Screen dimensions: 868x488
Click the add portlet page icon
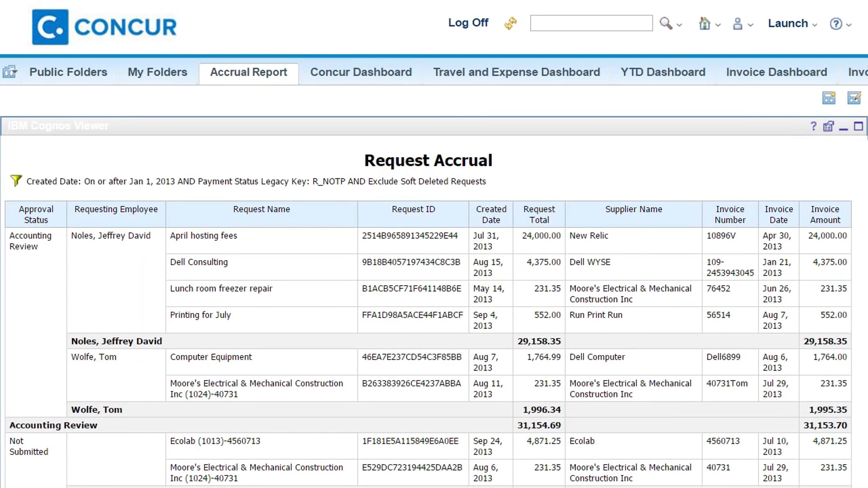(x=829, y=98)
